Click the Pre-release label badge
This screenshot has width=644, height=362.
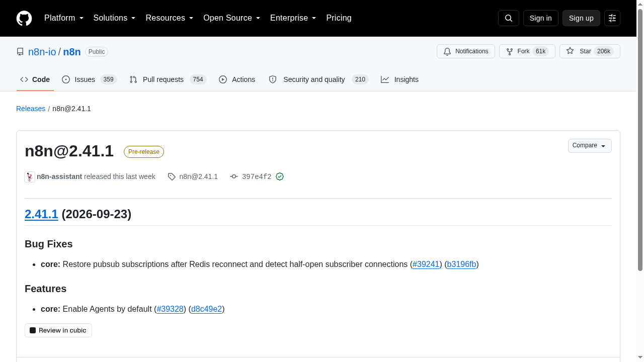tap(144, 152)
